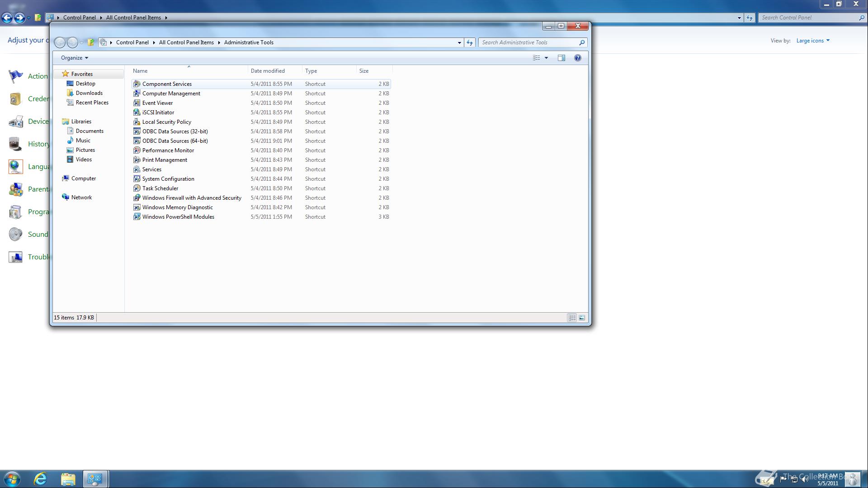Click the help question mark icon
This screenshot has height=488, width=868.
(577, 58)
